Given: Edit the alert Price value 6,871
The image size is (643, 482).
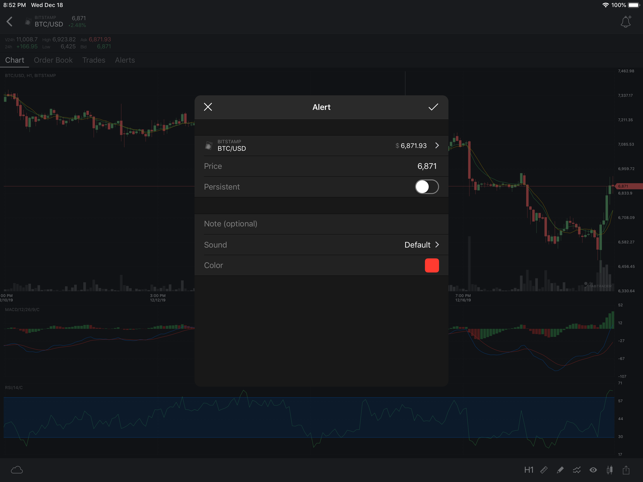Looking at the screenshot, I should 426,166.
